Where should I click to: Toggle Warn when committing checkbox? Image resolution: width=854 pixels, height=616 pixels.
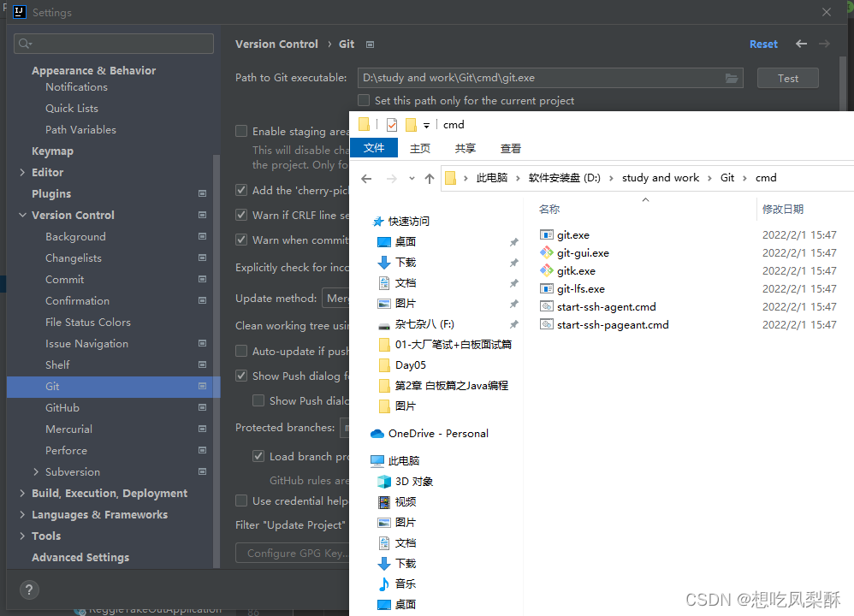pos(241,240)
